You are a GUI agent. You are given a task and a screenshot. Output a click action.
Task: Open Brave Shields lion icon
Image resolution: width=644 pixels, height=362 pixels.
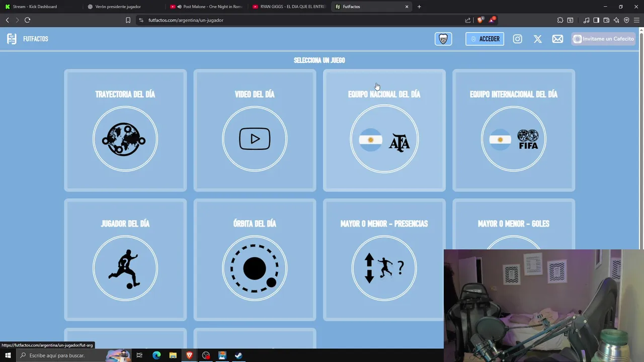point(480,20)
